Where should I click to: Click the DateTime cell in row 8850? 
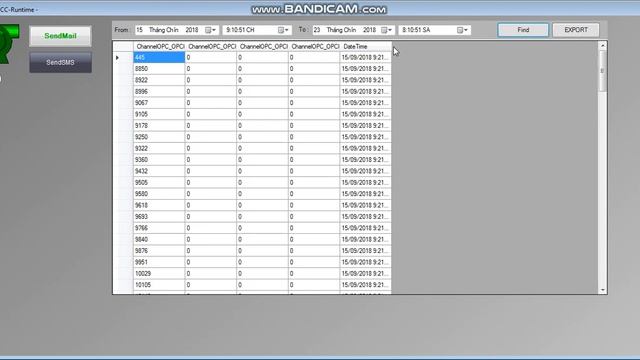pyautogui.click(x=365, y=69)
